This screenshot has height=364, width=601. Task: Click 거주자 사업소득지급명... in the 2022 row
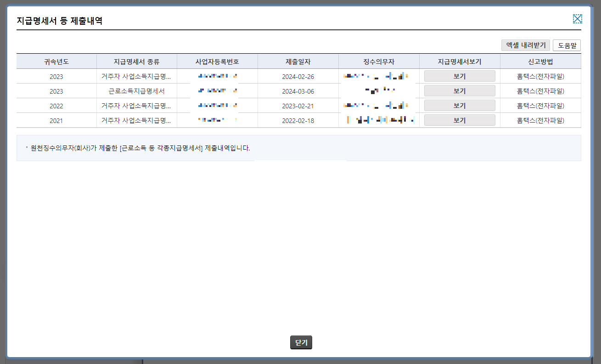coord(136,106)
